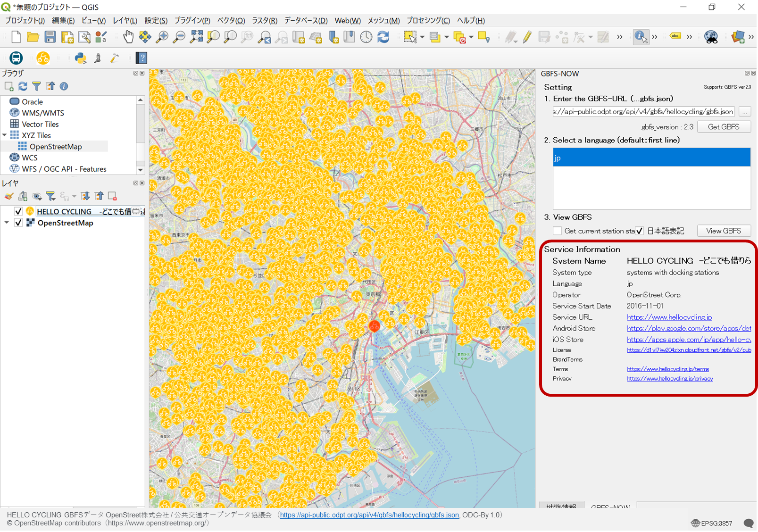Select the GBFS-NOW bus plugin icon
The height and width of the screenshot is (532, 758).
[x=16, y=58]
